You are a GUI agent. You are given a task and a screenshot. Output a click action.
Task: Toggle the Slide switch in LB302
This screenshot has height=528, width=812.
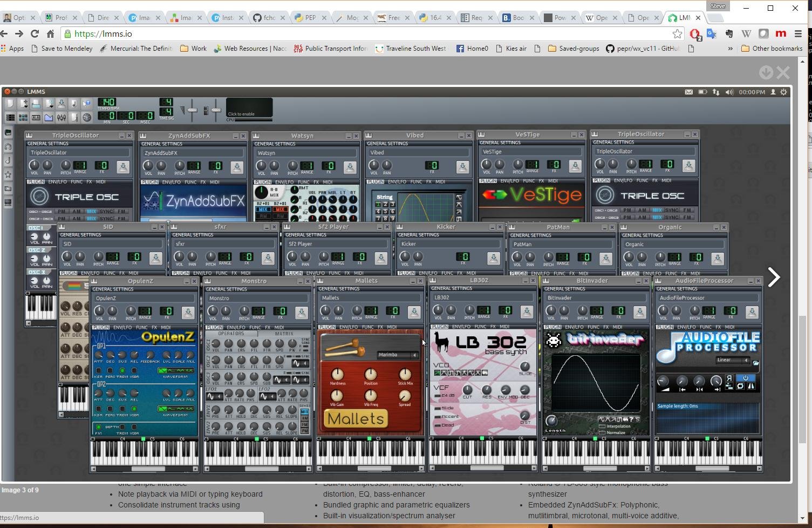click(x=438, y=408)
